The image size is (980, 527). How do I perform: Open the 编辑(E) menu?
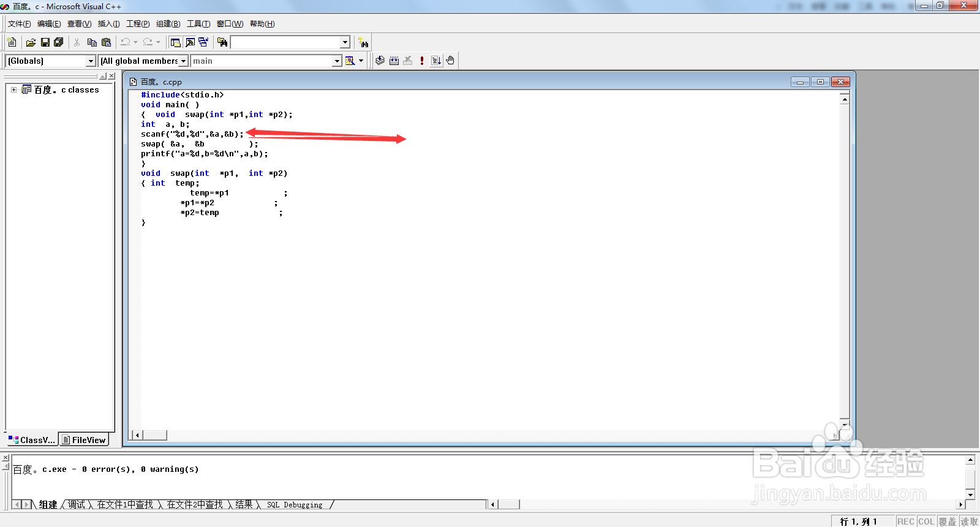[x=49, y=24]
